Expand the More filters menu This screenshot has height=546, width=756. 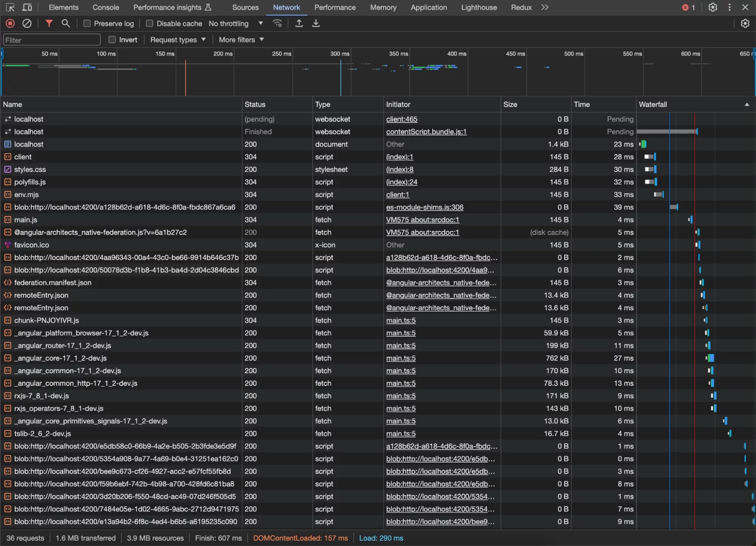[x=241, y=40]
